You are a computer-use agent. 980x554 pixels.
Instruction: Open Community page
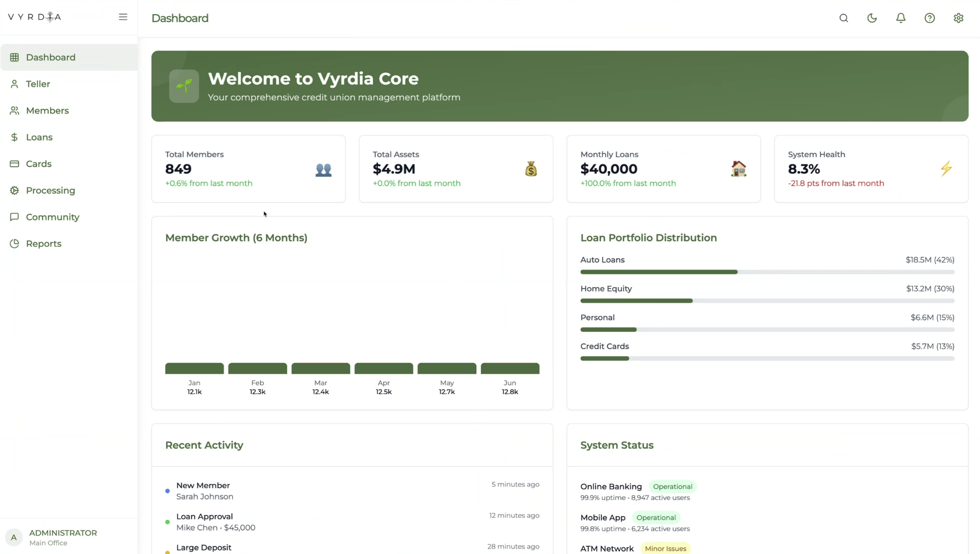pos(52,217)
